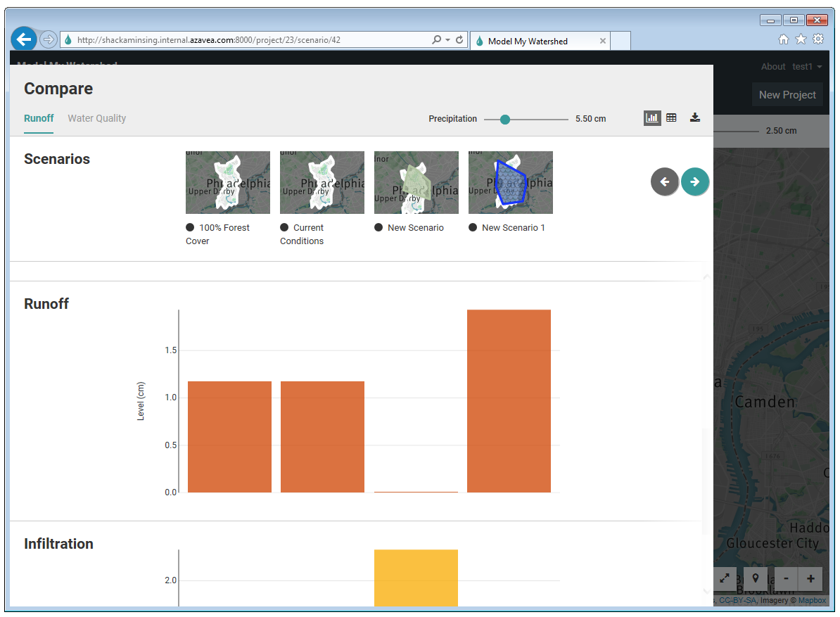Viewport: 840px width, 617px height.
Task: Open the Mapbox attribution link
Action: coord(812,600)
